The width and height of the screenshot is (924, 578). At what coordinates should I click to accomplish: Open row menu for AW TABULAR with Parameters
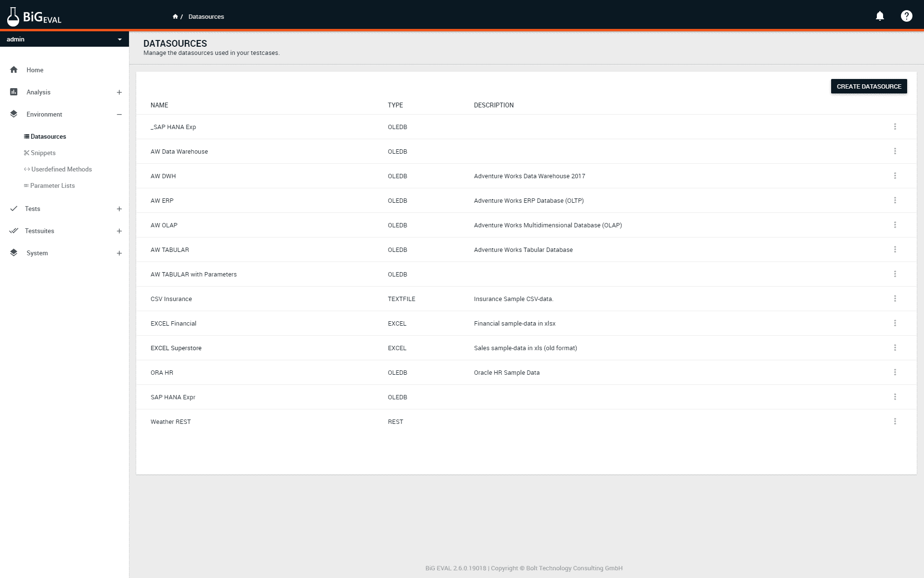pyautogui.click(x=895, y=274)
